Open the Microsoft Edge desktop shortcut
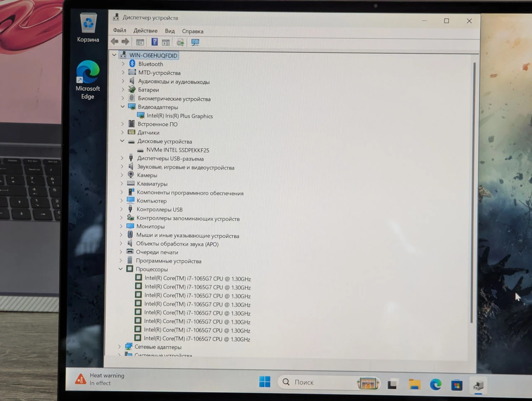 pos(88,80)
